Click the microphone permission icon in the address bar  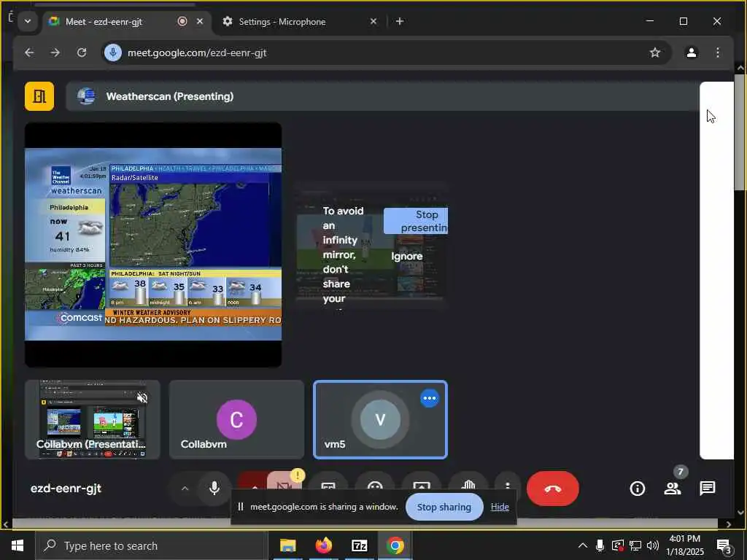pos(113,52)
